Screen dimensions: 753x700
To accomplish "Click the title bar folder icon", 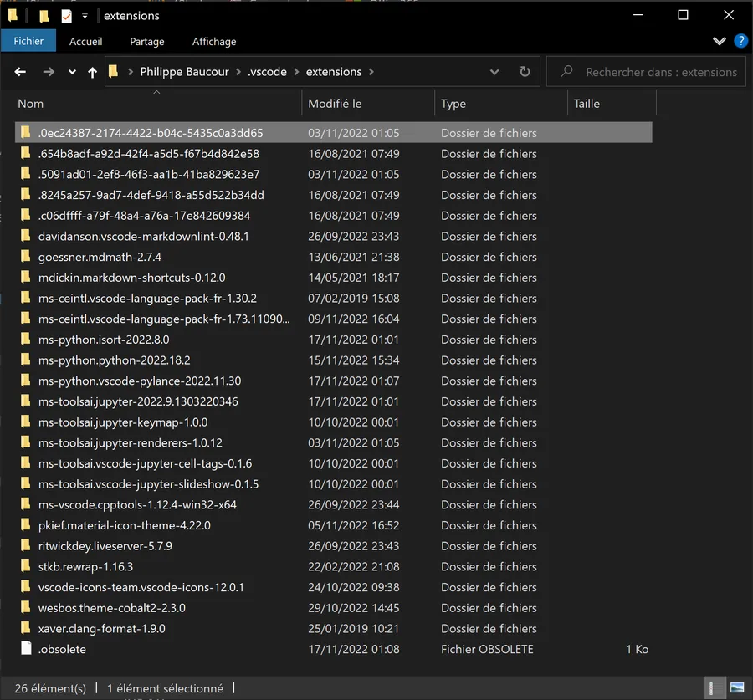I will (13, 15).
